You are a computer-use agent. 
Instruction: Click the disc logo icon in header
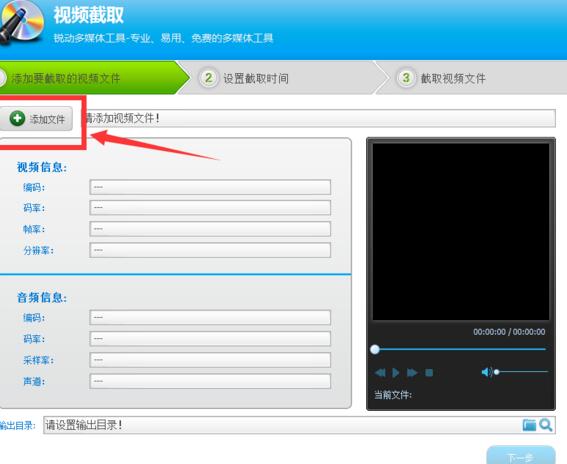tap(21, 22)
